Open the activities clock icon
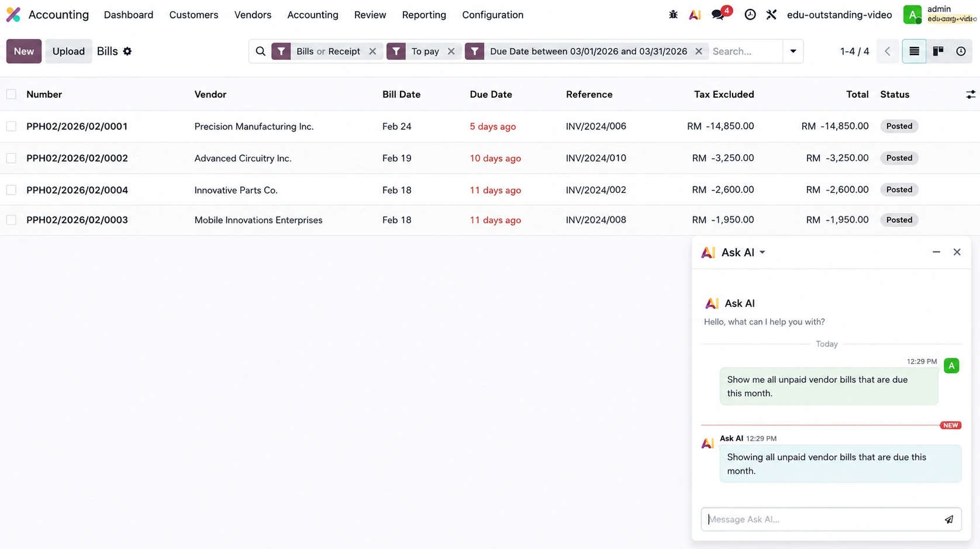The width and height of the screenshot is (980, 549). click(750, 15)
